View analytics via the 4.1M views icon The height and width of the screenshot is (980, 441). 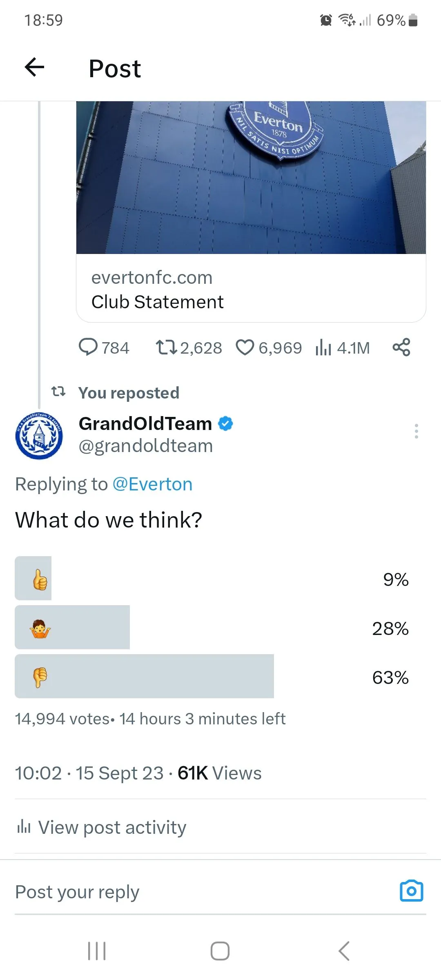tap(323, 348)
